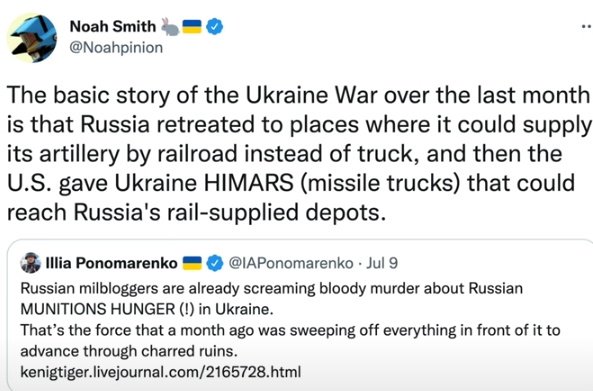This screenshot has width=593, height=391.
Task: Click the 'rail-supplied depots' closing line
Action: click(x=197, y=213)
